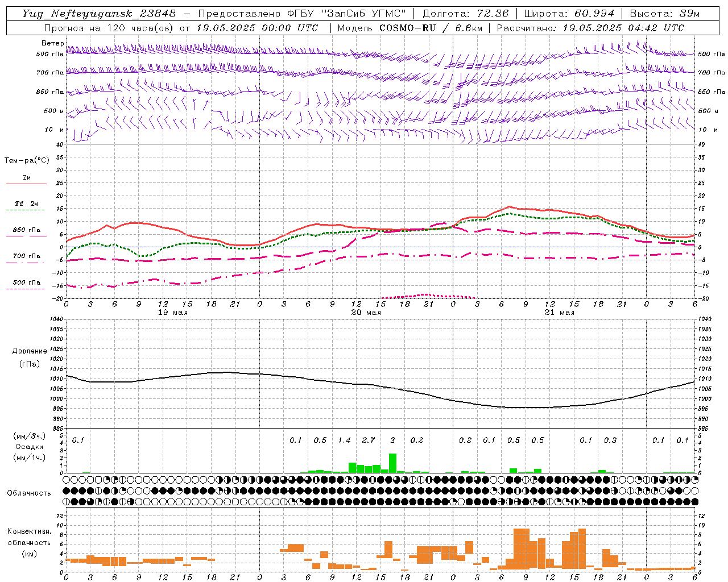Click the '500 гПа' temperature legend entry
The height and width of the screenshot is (582, 728).
(x=26, y=282)
